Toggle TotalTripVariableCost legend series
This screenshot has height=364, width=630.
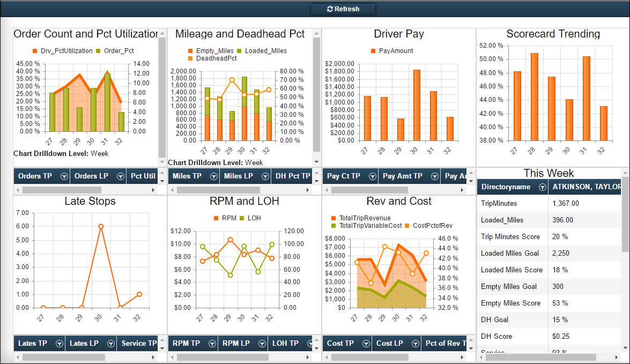click(x=366, y=225)
